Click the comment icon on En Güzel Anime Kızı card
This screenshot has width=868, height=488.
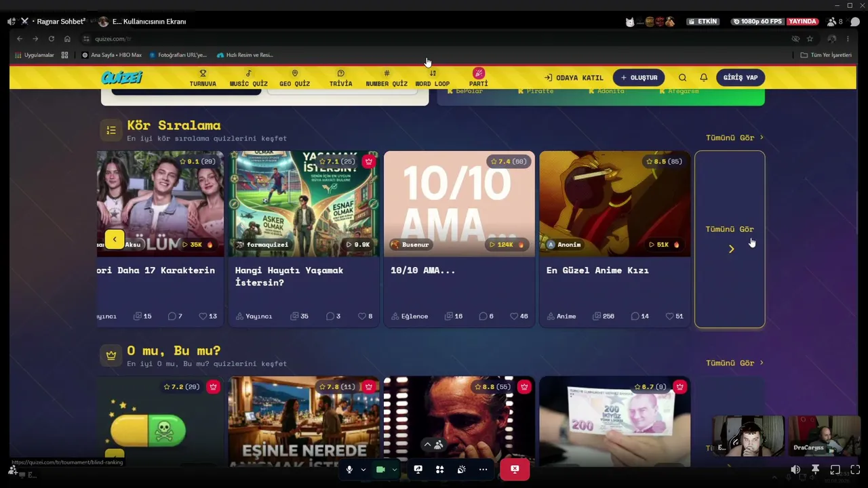pyautogui.click(x=635, y=317)
